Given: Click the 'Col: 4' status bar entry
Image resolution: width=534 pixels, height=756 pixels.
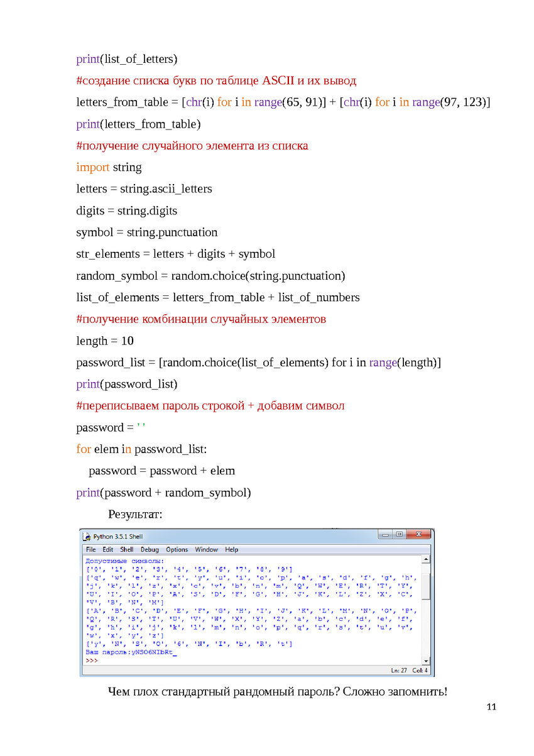Looking at the screenshot, I should tap(421, 671).
